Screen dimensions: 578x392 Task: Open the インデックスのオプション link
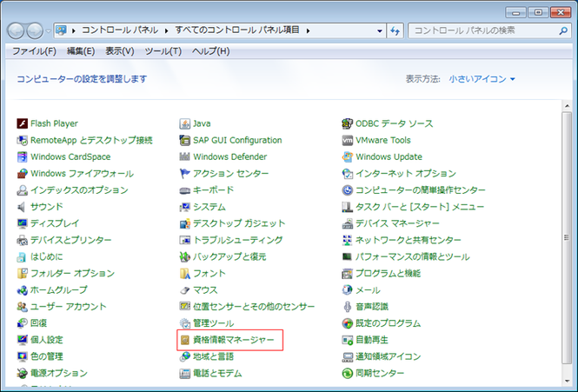pos(79,190)
